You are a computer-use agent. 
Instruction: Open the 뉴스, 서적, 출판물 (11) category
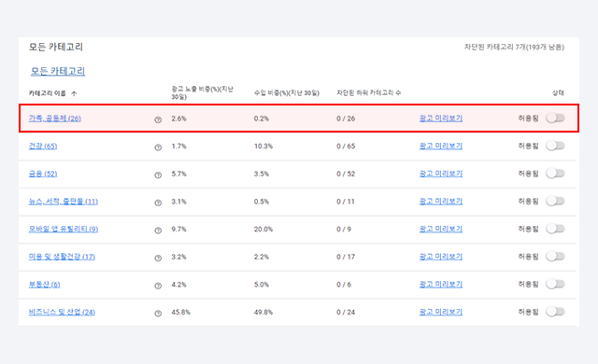(x=64, y=202)
